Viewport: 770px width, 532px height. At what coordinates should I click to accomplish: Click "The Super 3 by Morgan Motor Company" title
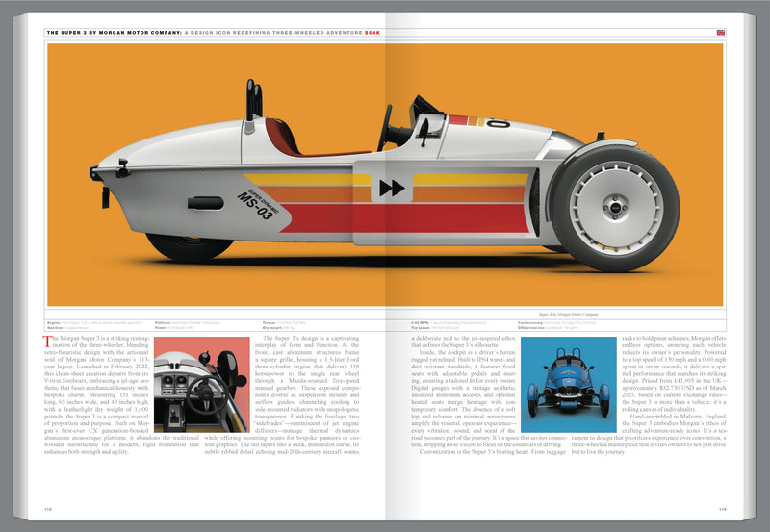coord(115,32)
